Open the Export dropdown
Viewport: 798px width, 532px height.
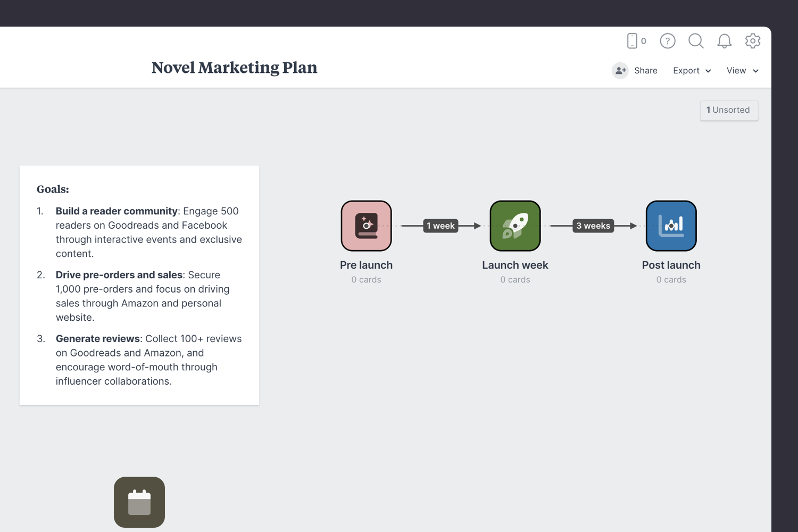[x=691, y=70]
